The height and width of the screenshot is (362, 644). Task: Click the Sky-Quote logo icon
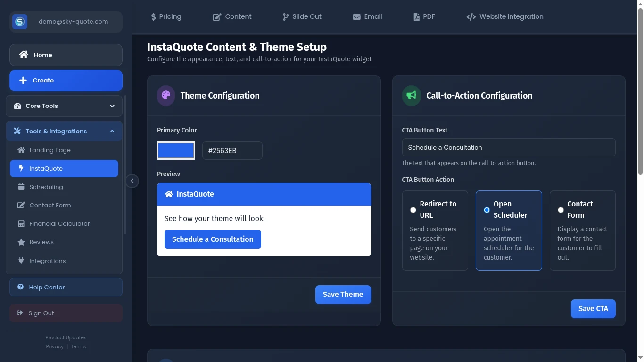tap(20, 22)
